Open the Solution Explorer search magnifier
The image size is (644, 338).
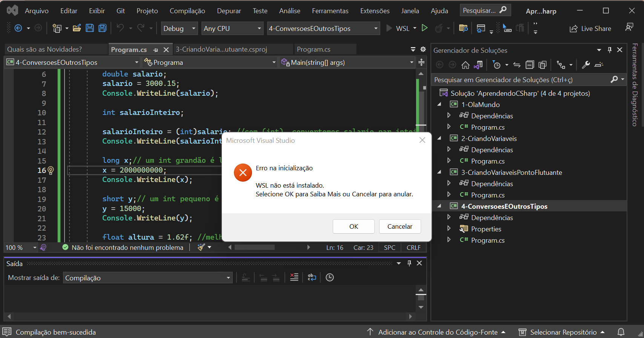coord(614,80)
